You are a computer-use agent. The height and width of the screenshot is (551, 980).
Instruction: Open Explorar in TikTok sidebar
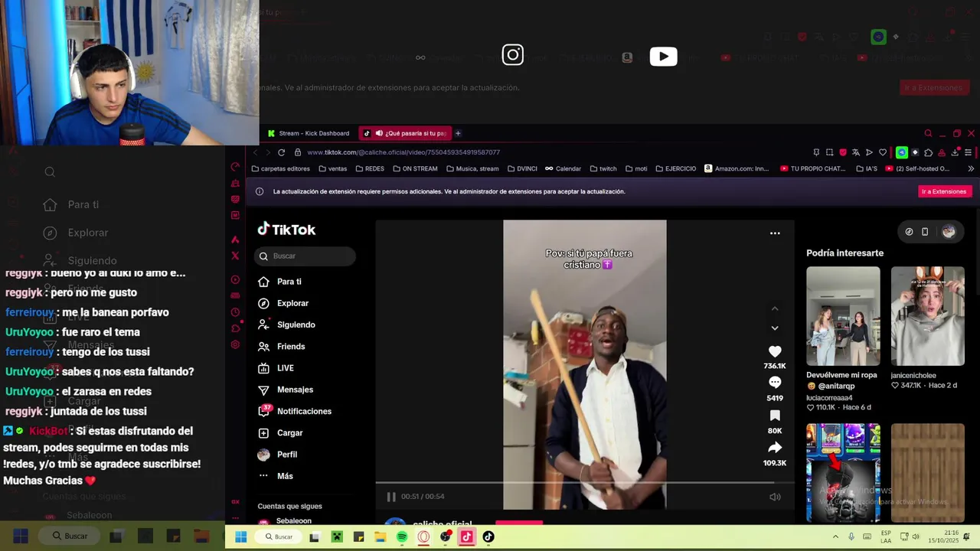(x=283, y=303)
